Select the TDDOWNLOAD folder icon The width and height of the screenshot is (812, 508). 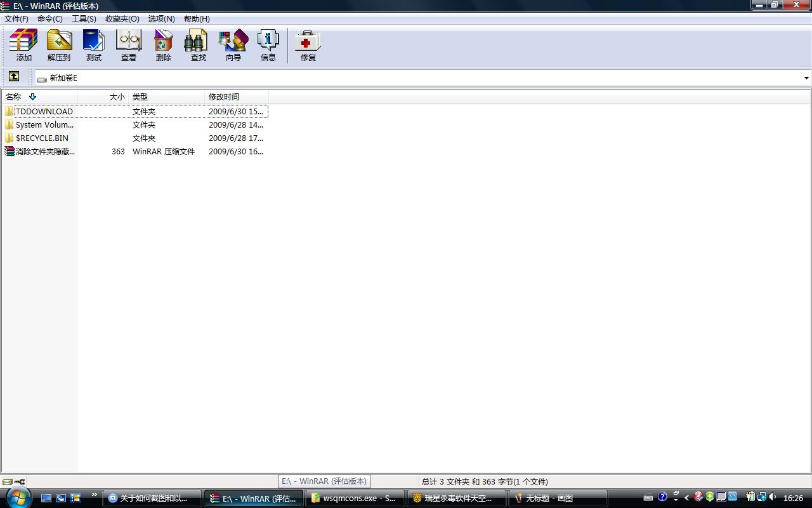coord(9,111)
